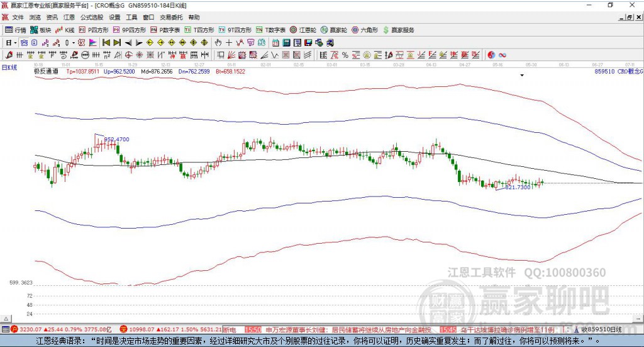
Task: Open the 资讯 menu
Action: [x=52, y=17]
